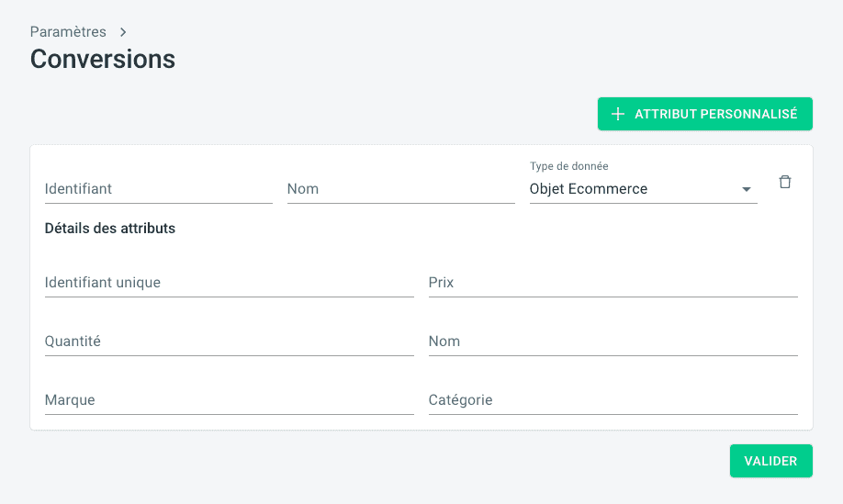
Task: Click the breadcrumb chevron after Paramètres
Action: 123,32
